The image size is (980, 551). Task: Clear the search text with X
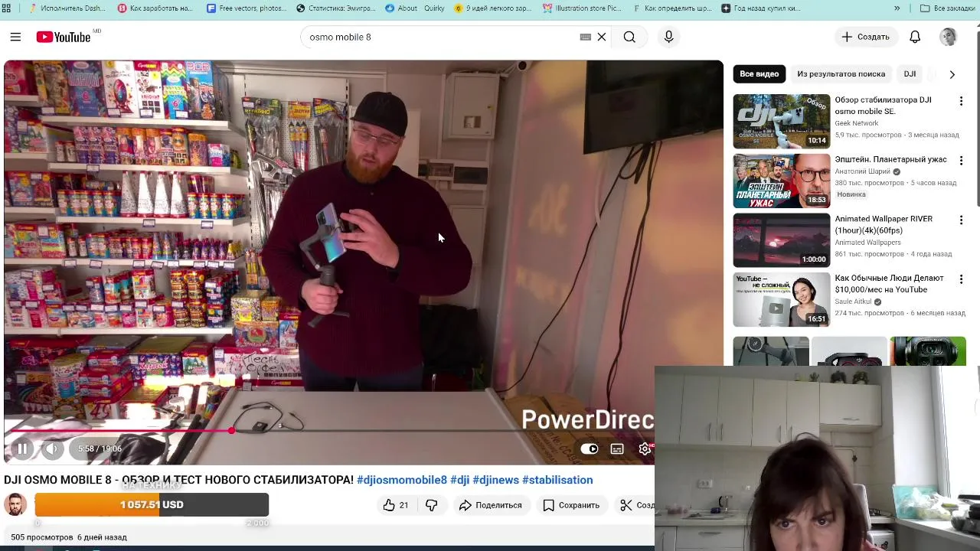click(602, 37)
